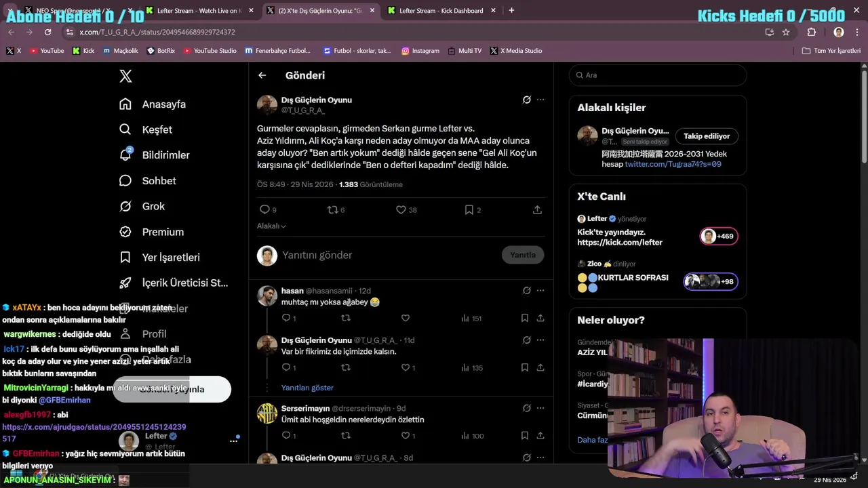Click the X logo in sidebar
This screenshot has width=868, height=488.
pyautogui.click(x=125, y=76)
